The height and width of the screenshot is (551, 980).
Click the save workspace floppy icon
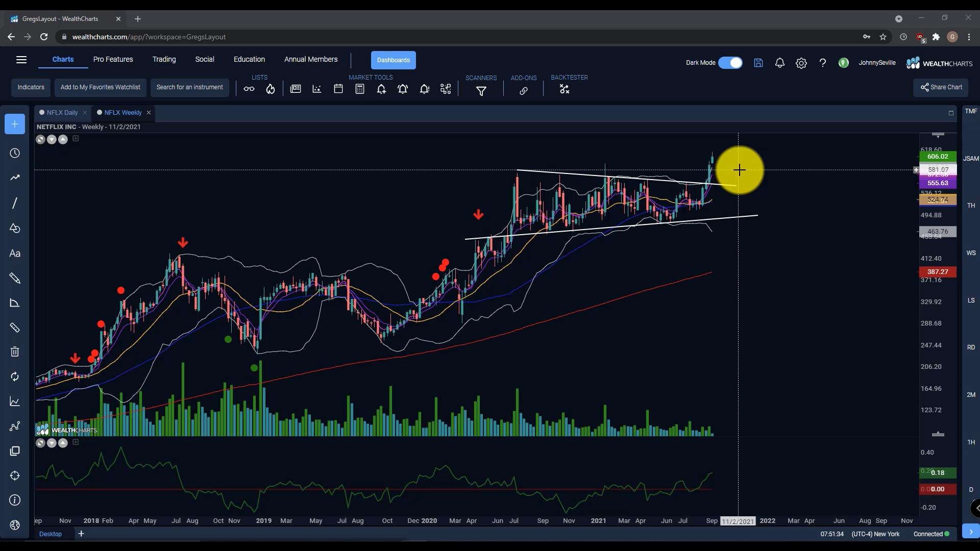[758, 63]
